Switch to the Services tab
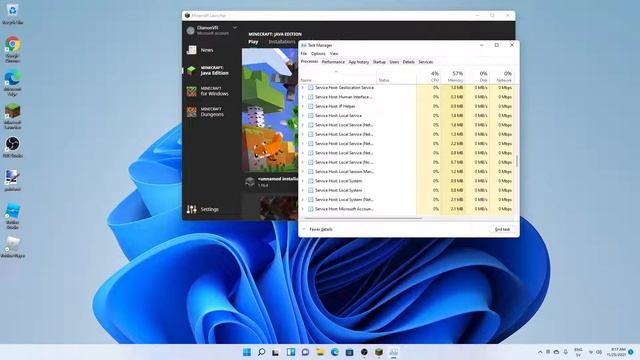The image size is (640, 360). click(x=425, y=62)
